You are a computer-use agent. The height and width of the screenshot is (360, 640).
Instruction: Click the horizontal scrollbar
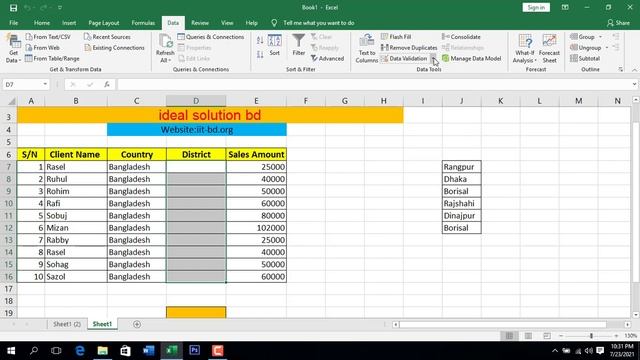point(503,324)
